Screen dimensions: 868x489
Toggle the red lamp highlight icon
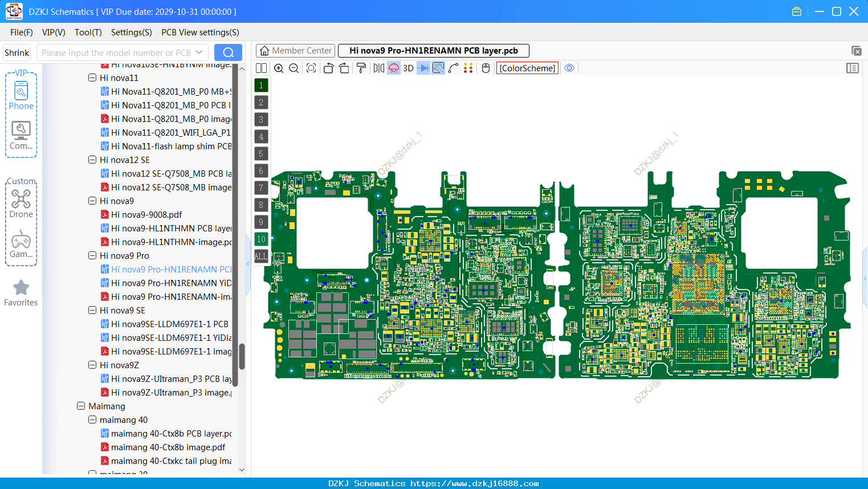[x=394, y=68]
